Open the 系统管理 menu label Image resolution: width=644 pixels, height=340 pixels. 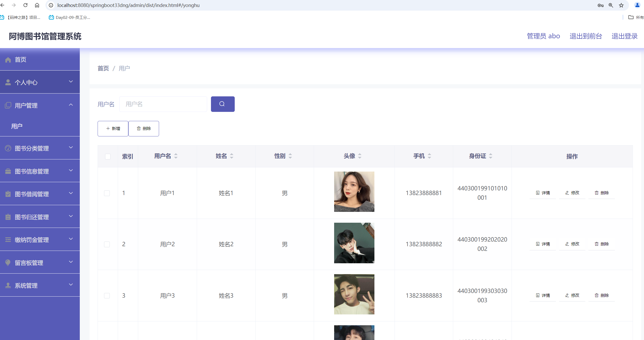coord(26,285)
